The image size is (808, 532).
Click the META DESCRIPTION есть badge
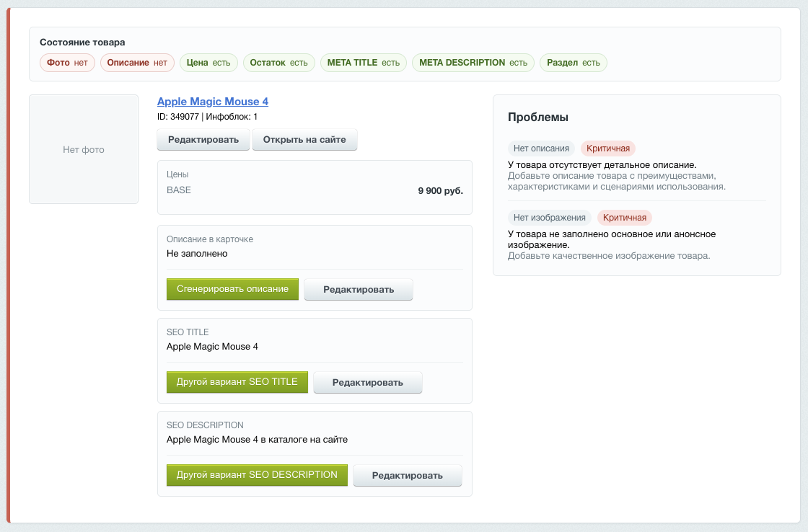point(473,63)
